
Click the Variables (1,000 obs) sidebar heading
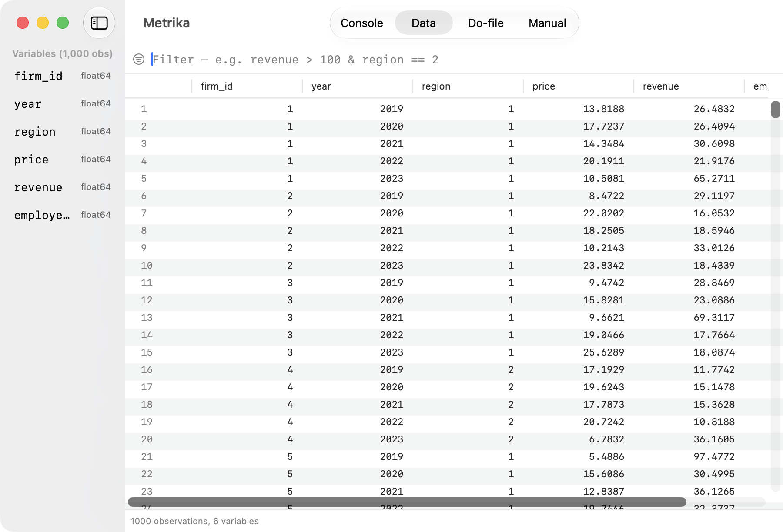point(62,53)
